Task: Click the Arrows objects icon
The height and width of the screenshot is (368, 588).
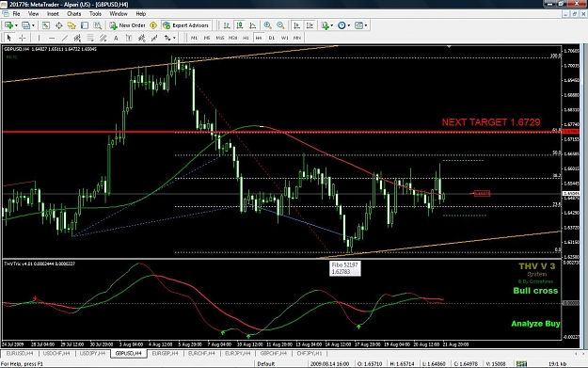Action: 167,38
